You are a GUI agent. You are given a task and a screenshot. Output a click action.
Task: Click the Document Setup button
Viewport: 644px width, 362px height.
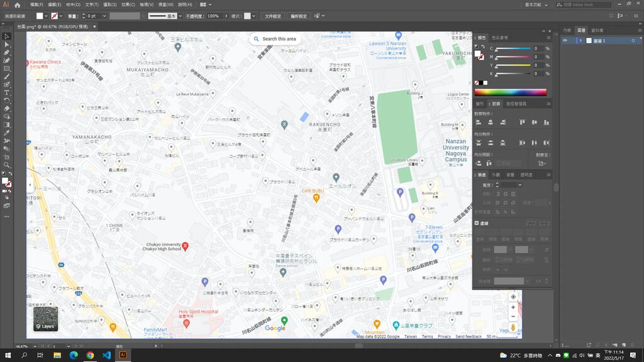273,16
